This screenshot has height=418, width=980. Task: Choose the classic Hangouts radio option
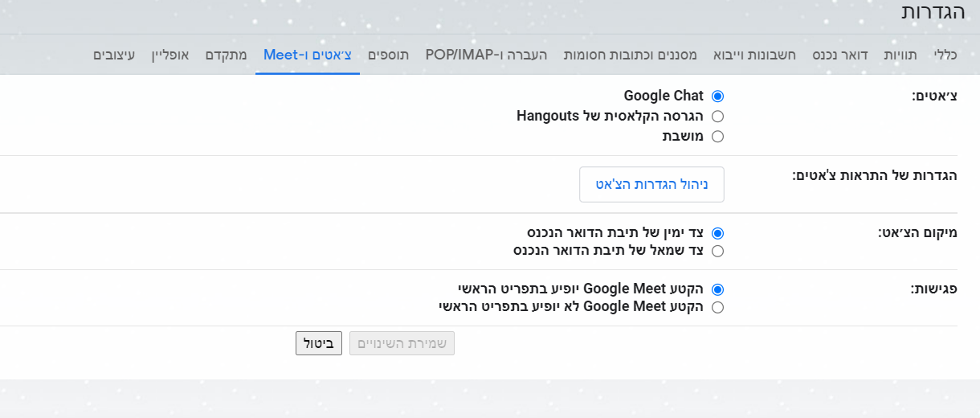coord(717,117)
